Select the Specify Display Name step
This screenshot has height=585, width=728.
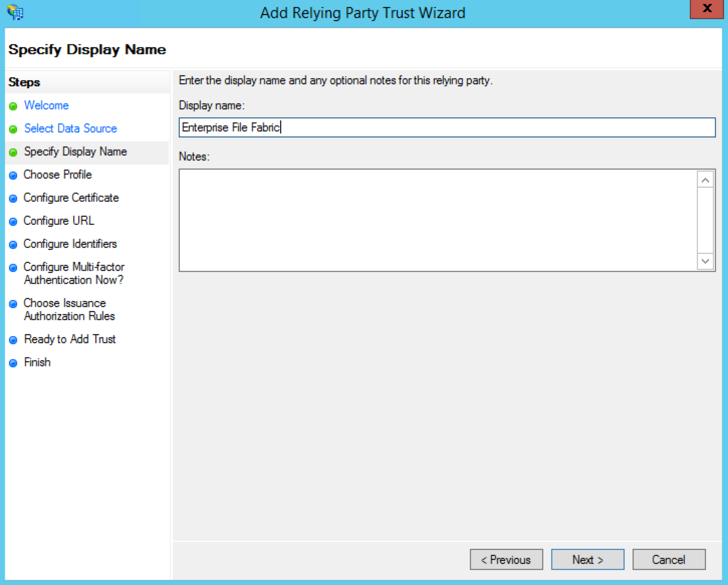(75, 152)
